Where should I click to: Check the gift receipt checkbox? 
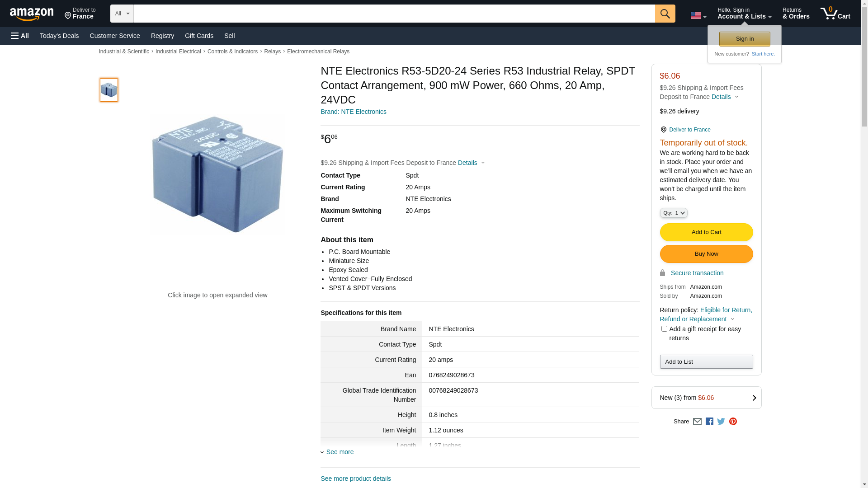[664, 329]
